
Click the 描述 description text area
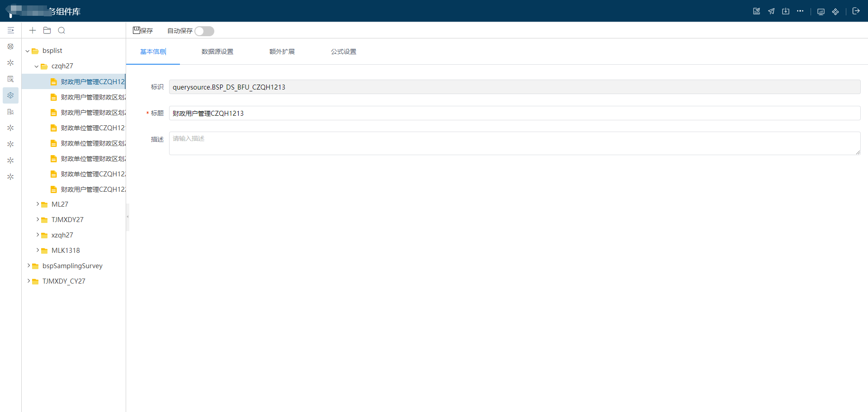tap(514, 143)
